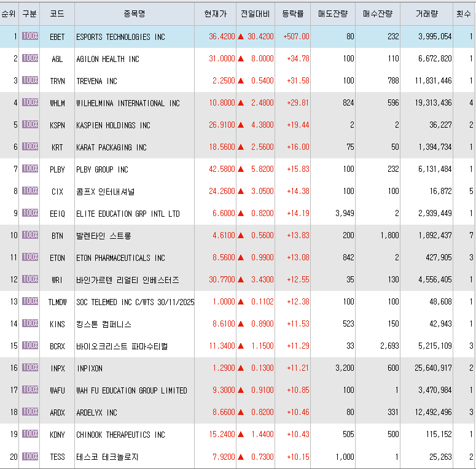Click the up-arrow indicator in INPX row
Viewport: 476px width, 469px height.
(x=241, y=368)
